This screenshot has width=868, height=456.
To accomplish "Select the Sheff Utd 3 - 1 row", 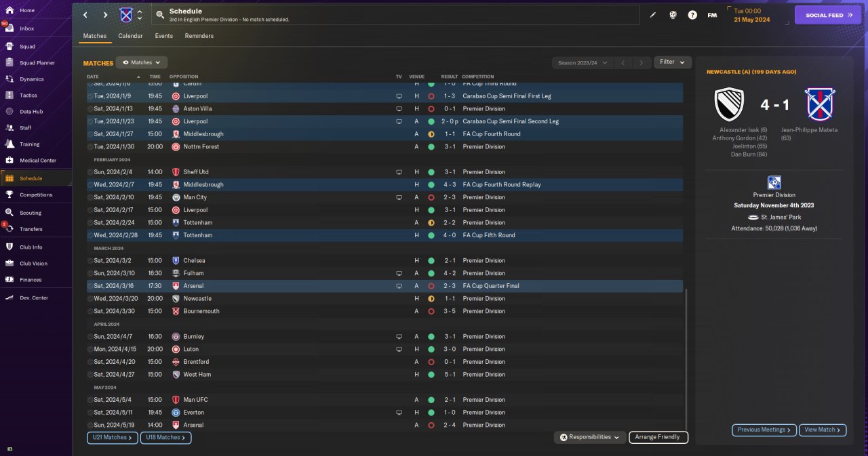I will (x=385, y=172).
